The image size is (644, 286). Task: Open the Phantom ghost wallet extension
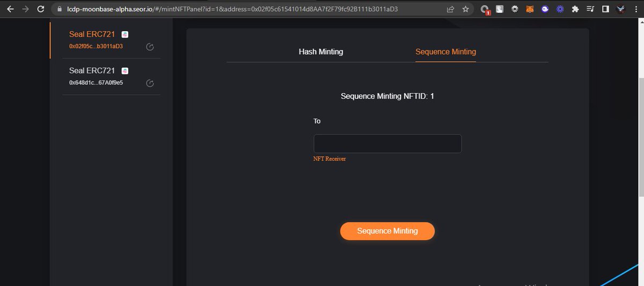[545, 9]
